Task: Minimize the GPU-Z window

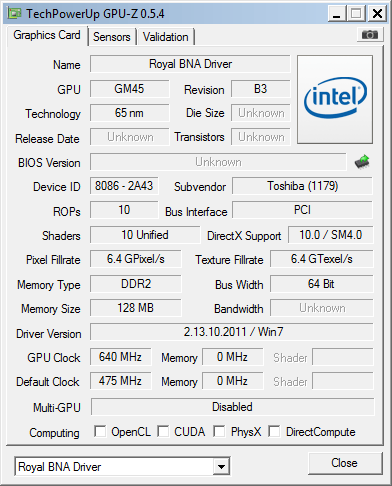Action: tap(337, 14)
